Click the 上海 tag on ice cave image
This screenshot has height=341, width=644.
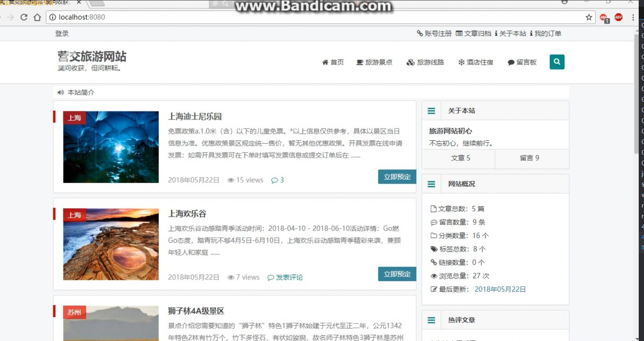tap(74, 118)
